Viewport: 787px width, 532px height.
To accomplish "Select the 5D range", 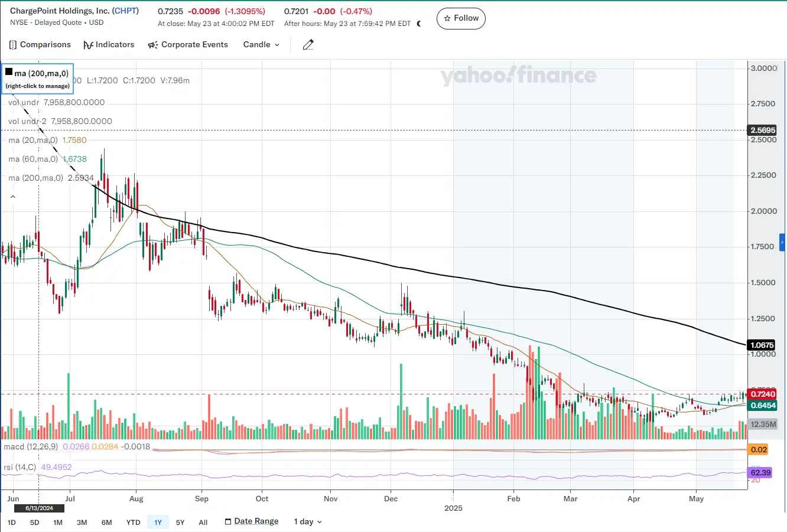I will (34, 522).
